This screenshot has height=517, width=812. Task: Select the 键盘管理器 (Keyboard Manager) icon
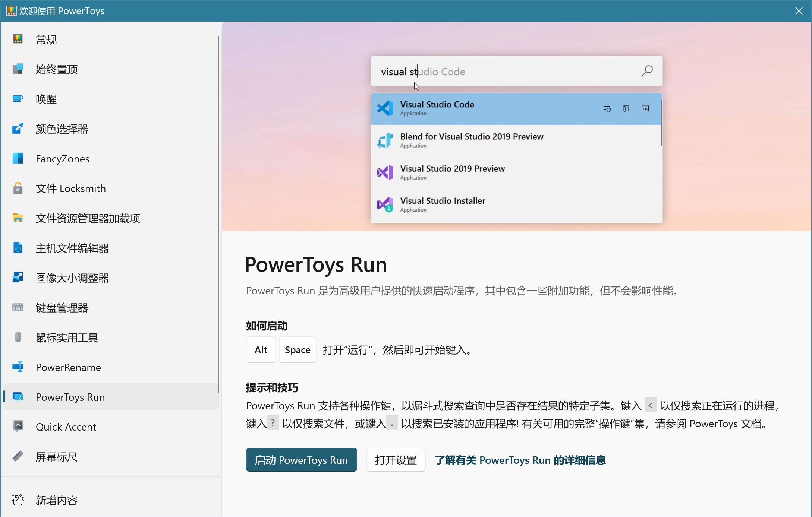18,307
